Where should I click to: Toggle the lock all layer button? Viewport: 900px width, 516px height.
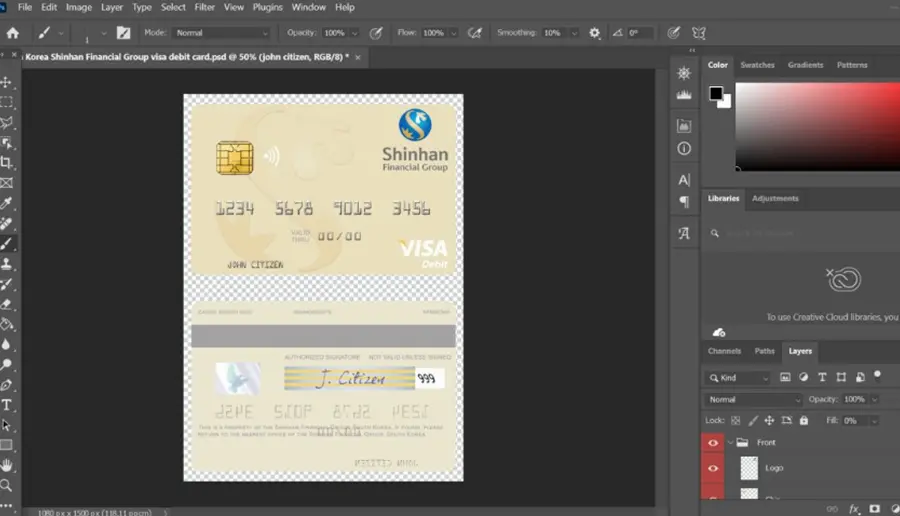tap(804, 421)
